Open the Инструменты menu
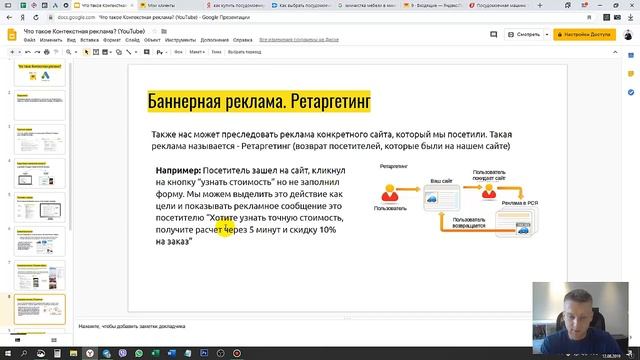 pyautogui.click(x=180, y=40)
